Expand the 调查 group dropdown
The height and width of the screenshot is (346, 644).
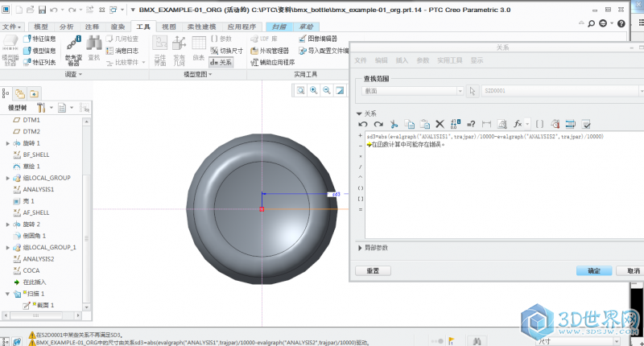click(x=73, y=74)
